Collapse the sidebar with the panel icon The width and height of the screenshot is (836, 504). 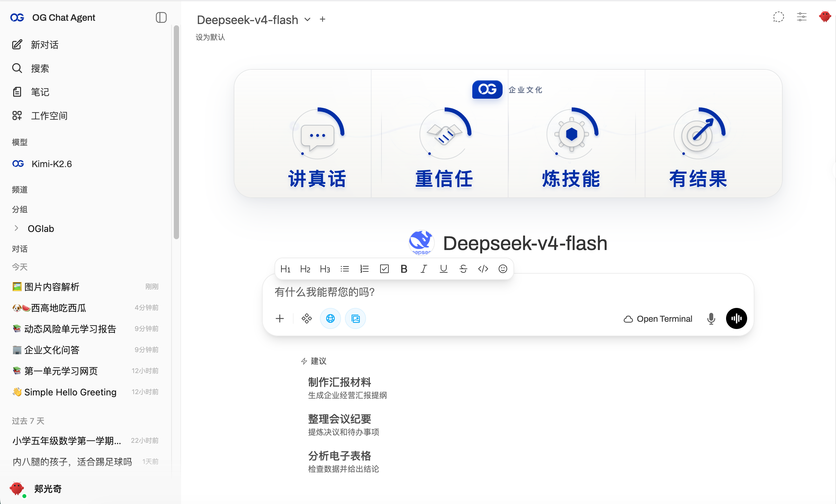[x=161, y=17]
